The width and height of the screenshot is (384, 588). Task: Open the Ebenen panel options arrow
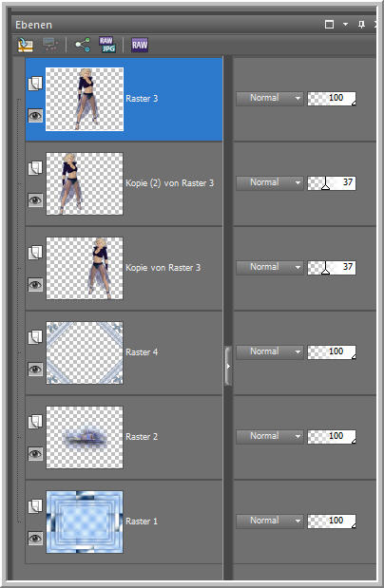345,25
